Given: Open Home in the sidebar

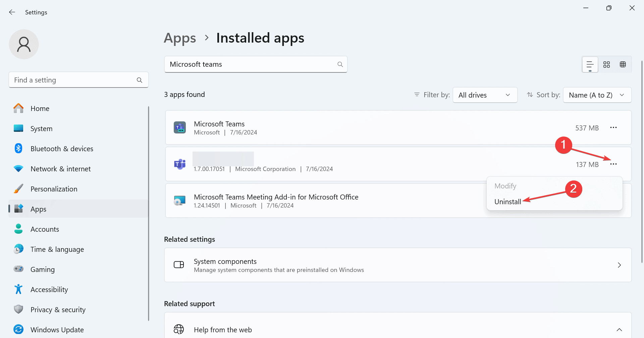Looking at the screenshot, I should click(x=79, y=108).
